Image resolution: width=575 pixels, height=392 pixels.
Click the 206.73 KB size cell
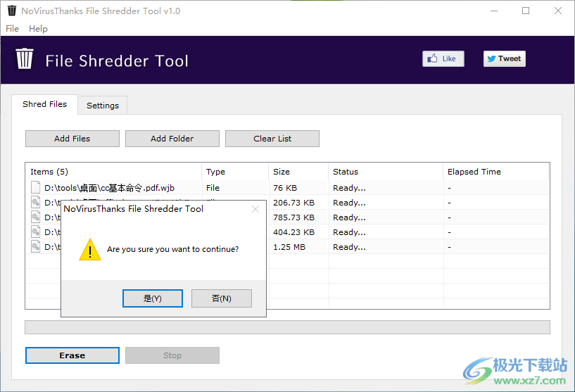pos(293,203)
